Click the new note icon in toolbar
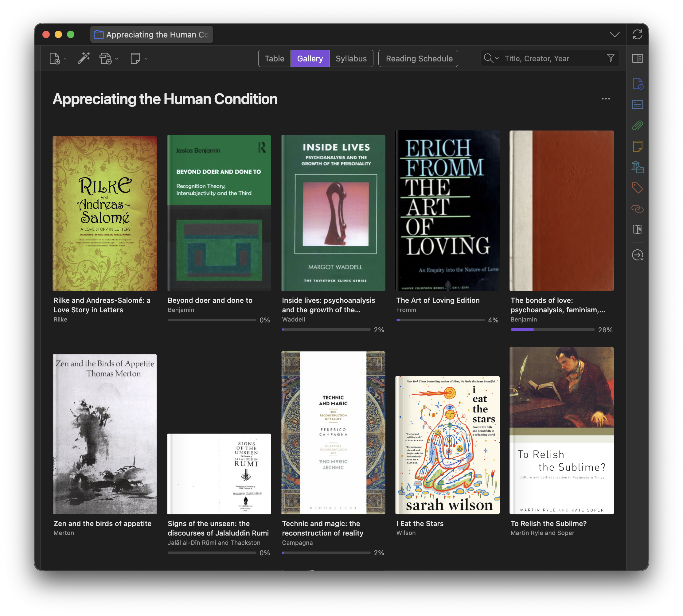Image resolution: width=683 pixels, height=616 pixels. pyautogui.click(x=135, y=58)
